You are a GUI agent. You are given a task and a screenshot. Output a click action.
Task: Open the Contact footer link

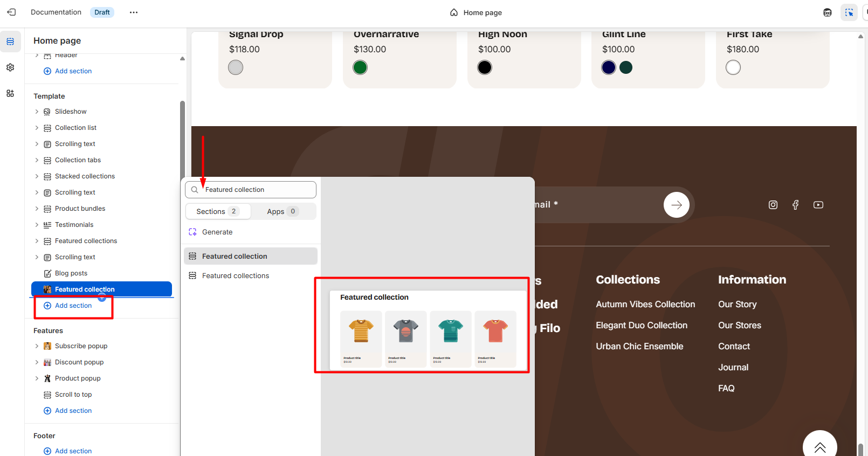pyautogui.click(x=734, y=347)
